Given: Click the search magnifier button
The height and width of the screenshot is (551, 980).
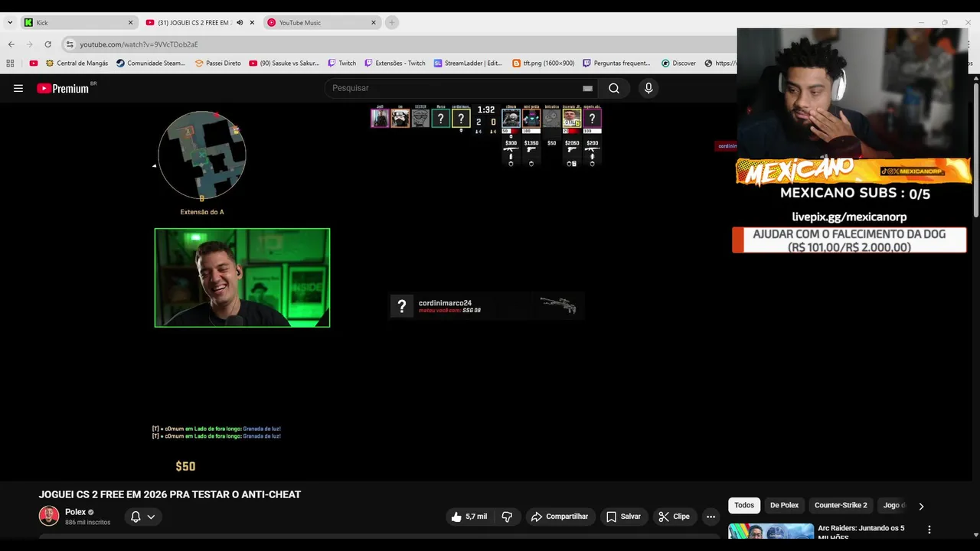Looking at the screenshot, I should click(x=614, y=88).
